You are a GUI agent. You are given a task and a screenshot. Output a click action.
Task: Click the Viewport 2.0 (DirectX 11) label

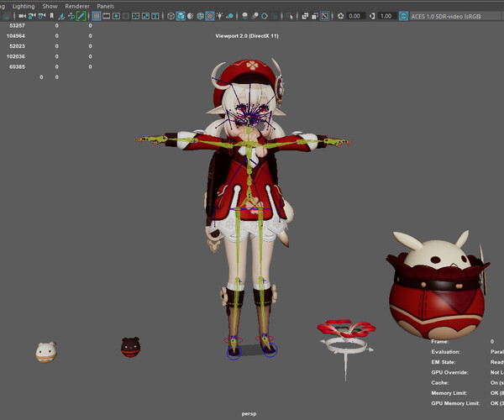pyautogui.click(x=247, y=36)
